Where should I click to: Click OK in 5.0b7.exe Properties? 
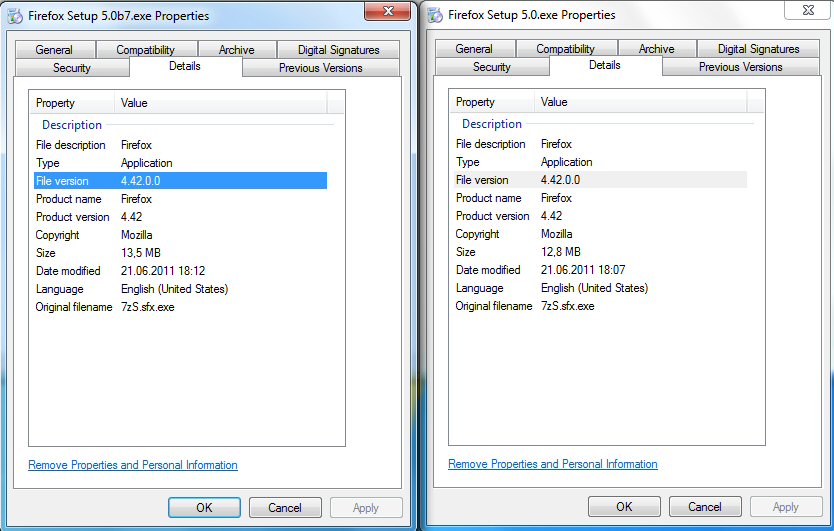click(x=204, y=508)
